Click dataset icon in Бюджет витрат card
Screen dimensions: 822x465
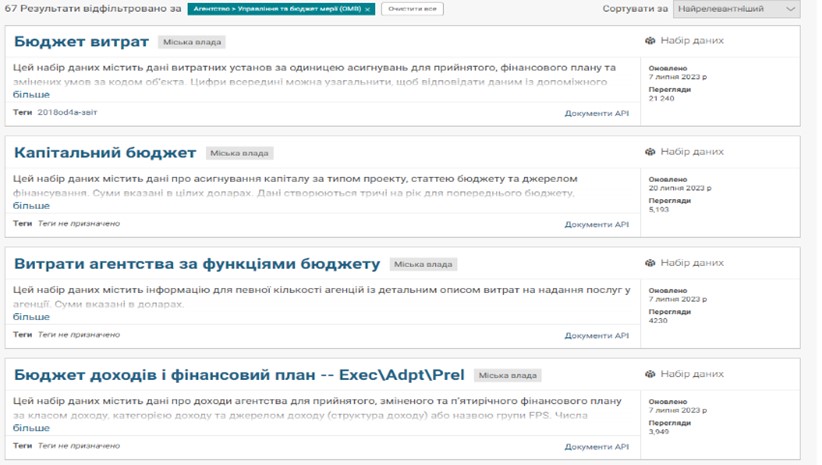(650, 40)
